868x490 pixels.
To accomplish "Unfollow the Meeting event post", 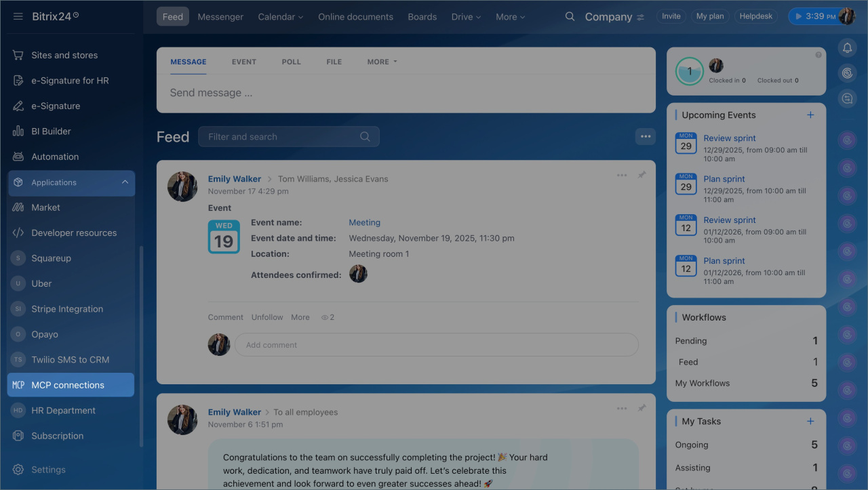I will (267, 317).
